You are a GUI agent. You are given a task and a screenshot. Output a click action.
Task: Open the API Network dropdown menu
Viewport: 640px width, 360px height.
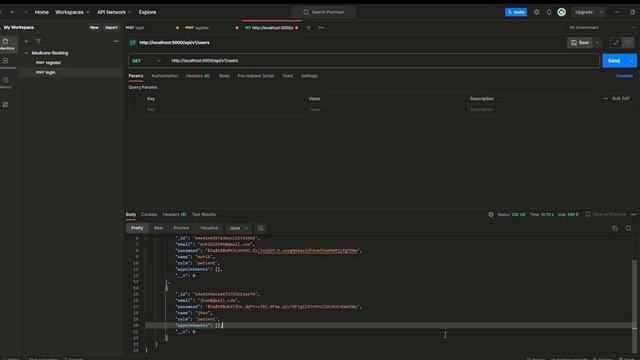(x=114, y=12)
